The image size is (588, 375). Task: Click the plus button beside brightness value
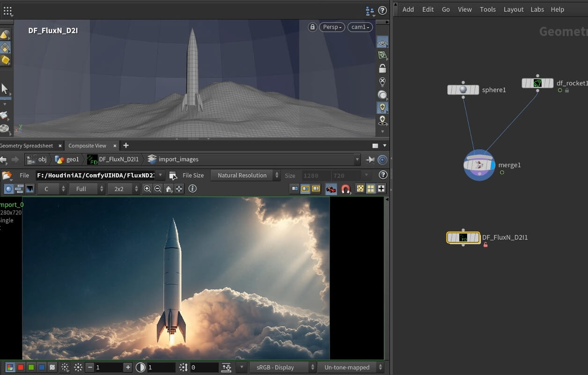tap(128, 368)
